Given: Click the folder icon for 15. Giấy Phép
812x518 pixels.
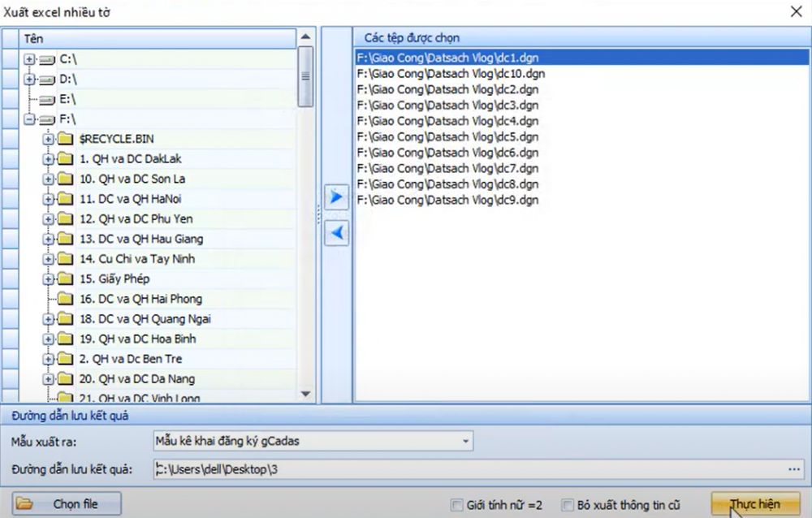Looking at the screenshot, I should (x=66, y=279).
